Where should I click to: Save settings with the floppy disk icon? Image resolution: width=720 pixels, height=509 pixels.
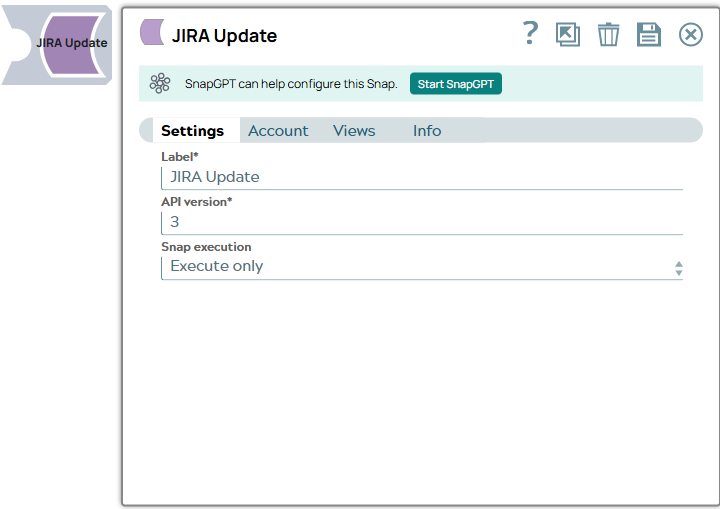[x=649, y=34]
